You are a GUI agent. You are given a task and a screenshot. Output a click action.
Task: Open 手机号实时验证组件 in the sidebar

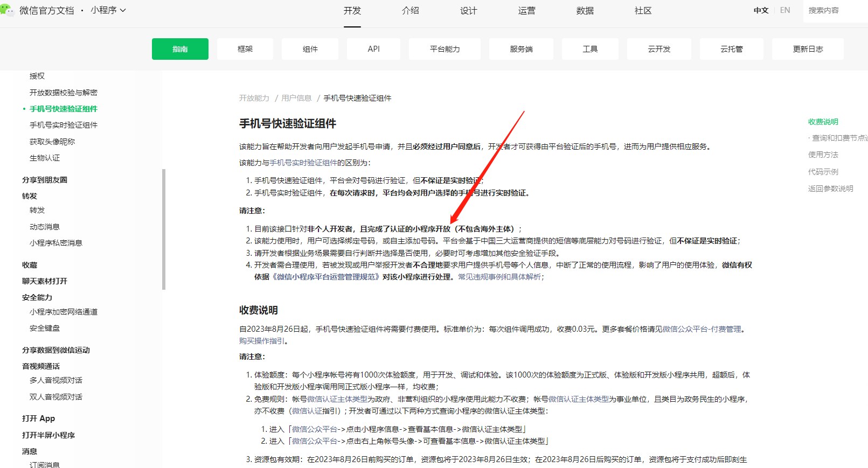(64, 125)
